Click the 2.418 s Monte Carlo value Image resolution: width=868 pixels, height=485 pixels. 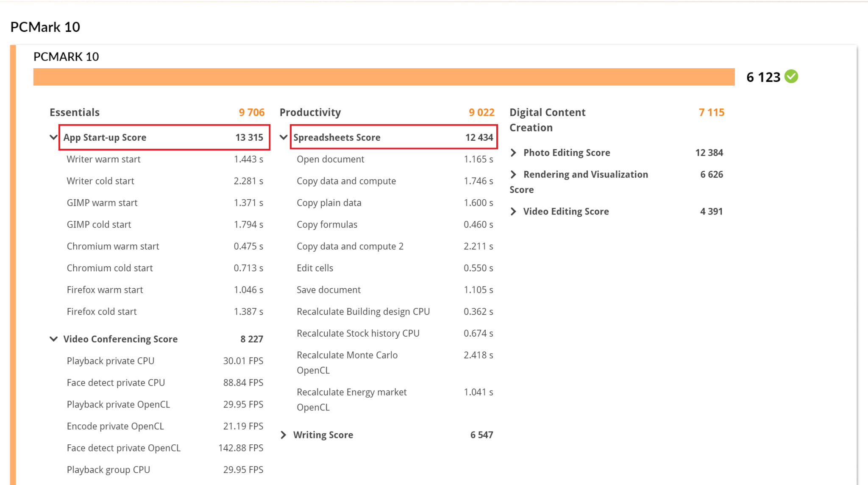(x=479, y=355)
